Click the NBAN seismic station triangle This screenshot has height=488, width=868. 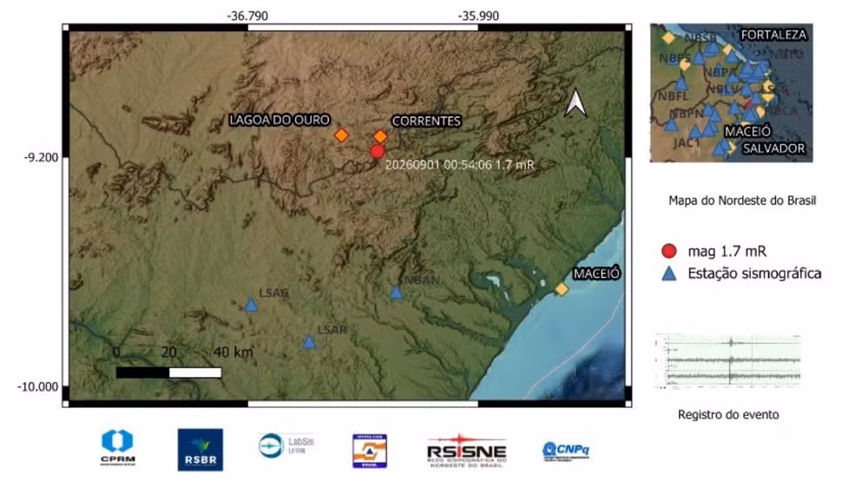click(x=396, y=292)
